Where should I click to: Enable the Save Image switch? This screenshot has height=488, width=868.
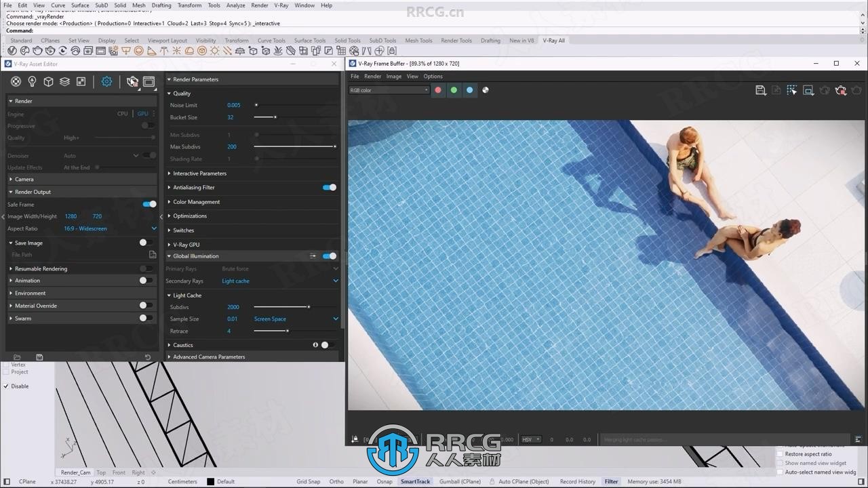click(146, 243)
